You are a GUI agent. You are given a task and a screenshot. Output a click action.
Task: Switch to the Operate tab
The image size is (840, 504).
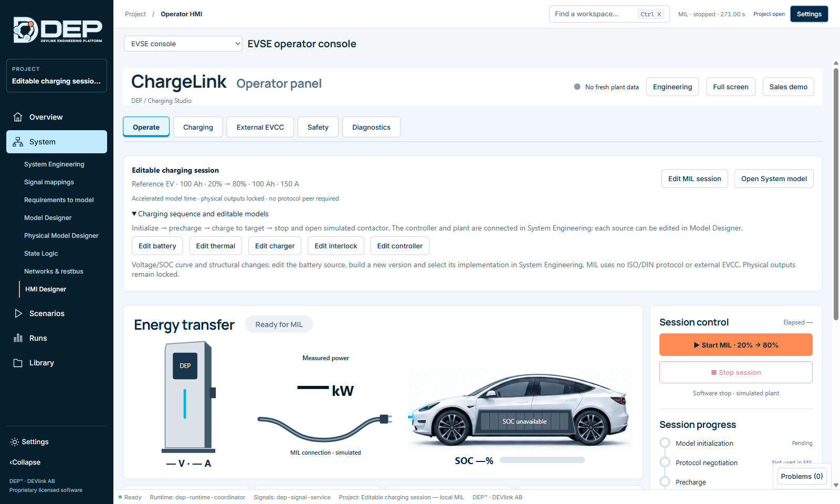pos(146,127)
